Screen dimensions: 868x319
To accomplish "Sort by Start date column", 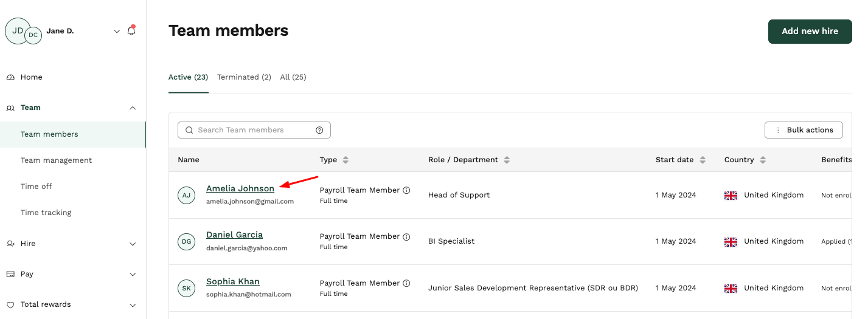I will click(703, 160).
